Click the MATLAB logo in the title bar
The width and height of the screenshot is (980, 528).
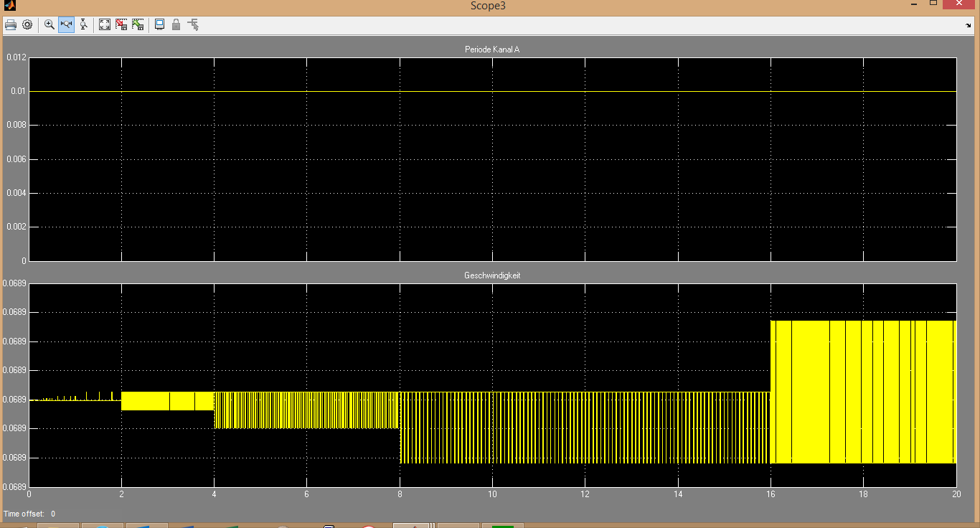(x=10, y=6)
